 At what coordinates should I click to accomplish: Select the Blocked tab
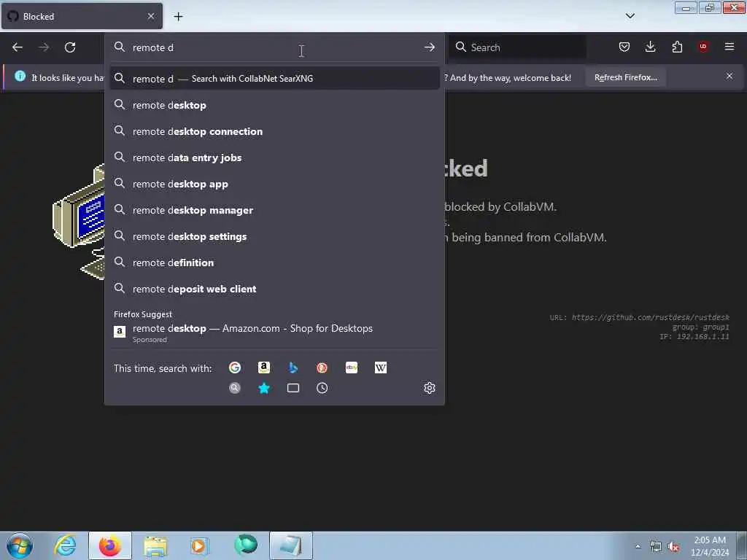point(82,16)
